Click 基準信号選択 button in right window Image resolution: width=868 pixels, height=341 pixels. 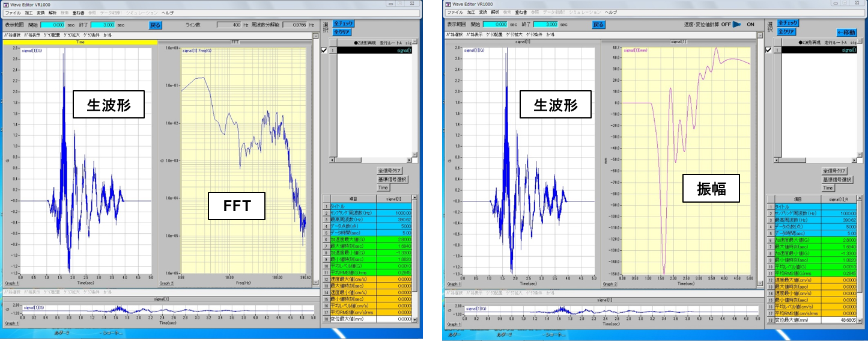coord(837,180)
